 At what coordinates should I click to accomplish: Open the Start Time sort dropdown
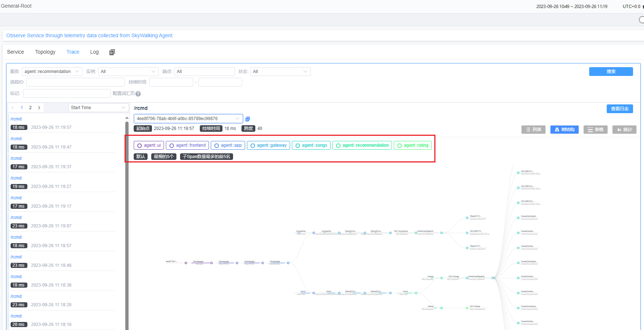[x=98, y=107]
